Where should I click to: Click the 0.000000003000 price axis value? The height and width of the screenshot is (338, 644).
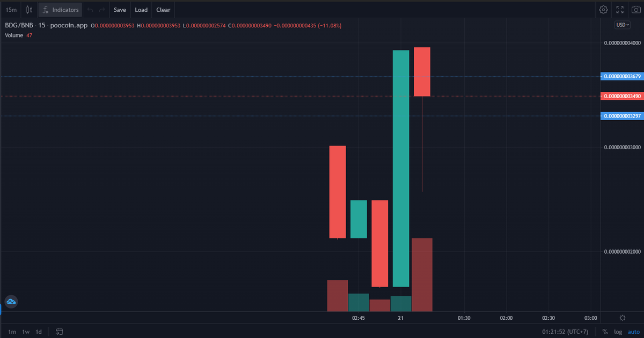(622, 147)
